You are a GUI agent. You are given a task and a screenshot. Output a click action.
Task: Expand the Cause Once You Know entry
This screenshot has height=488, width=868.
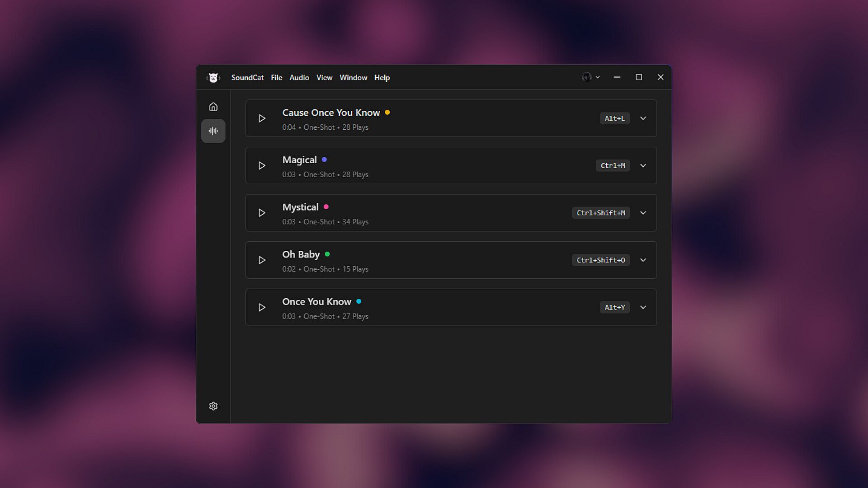pos(643,118)
